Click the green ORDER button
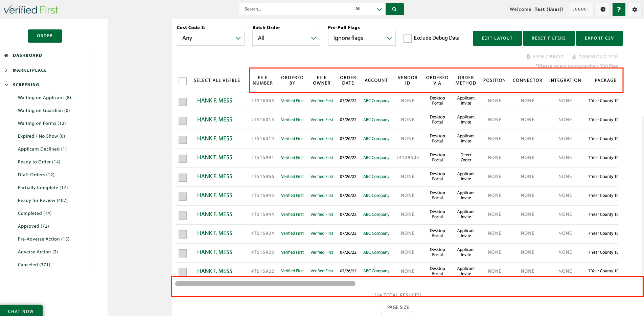The image size is (644, 316). coord(45,36)
